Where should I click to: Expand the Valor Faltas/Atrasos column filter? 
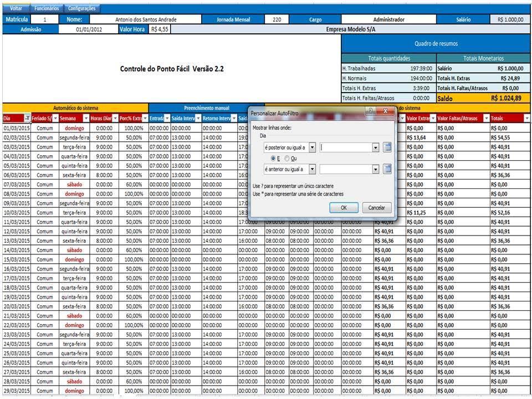pos(486,118)
